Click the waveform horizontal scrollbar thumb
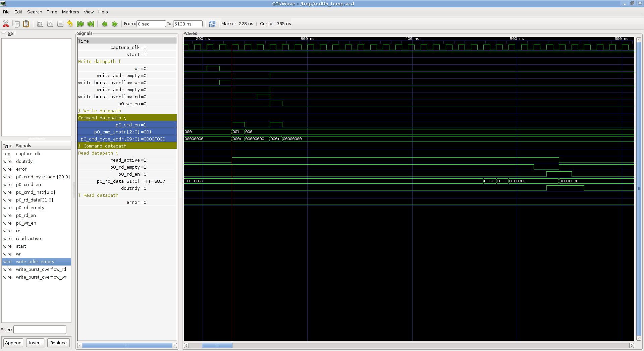644x351 pixels. (217, 345)
